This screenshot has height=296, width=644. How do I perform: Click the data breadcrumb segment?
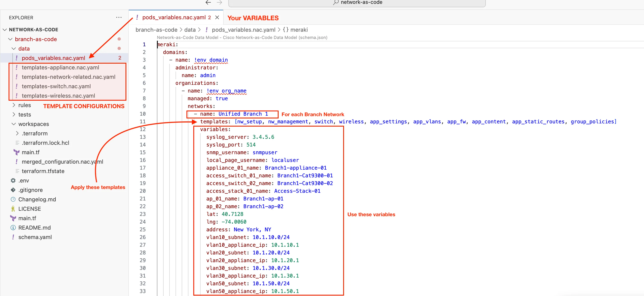[190, 30]
